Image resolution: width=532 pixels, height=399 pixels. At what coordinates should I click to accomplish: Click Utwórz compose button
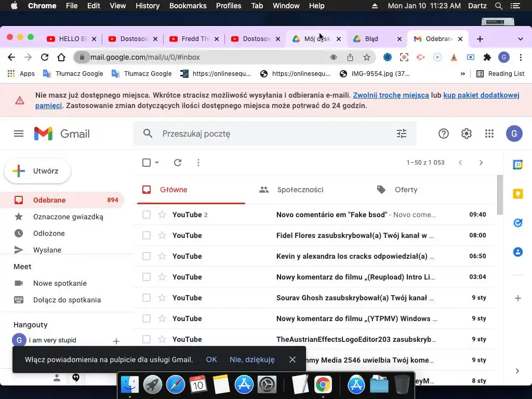pyautogui.click(x=37, y=170)
